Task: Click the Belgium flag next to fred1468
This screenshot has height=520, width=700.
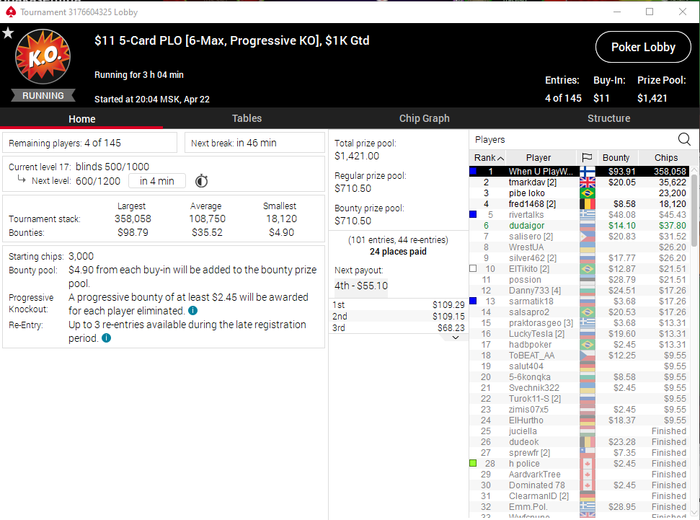Action: click(x=588, y=204)
